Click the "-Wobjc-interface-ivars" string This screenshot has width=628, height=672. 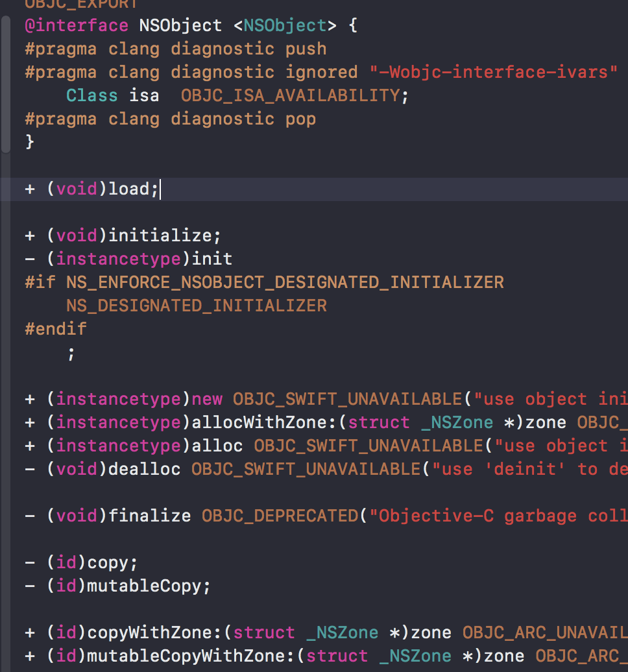pos(494,72)
